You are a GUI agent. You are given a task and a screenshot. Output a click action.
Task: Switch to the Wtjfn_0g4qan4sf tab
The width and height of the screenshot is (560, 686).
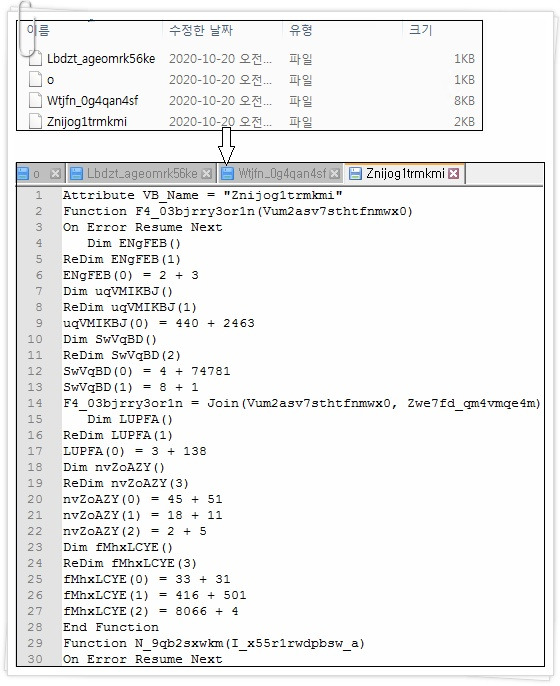pos(281,174)
